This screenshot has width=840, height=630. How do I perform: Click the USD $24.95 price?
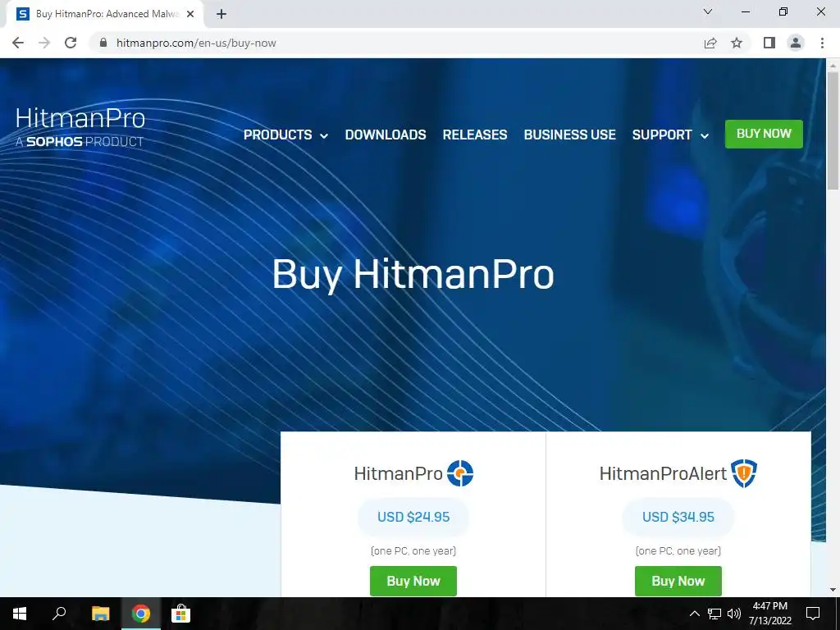[413, 517]
